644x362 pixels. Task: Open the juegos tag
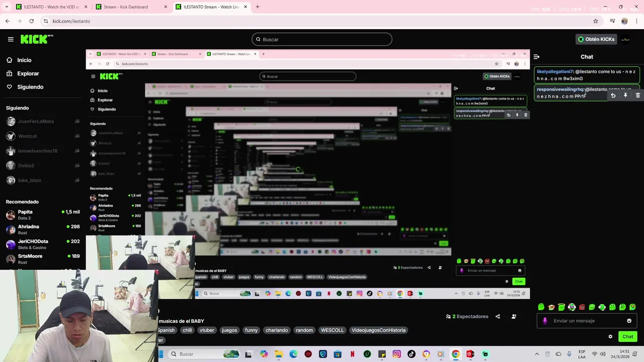pos(229,330)
